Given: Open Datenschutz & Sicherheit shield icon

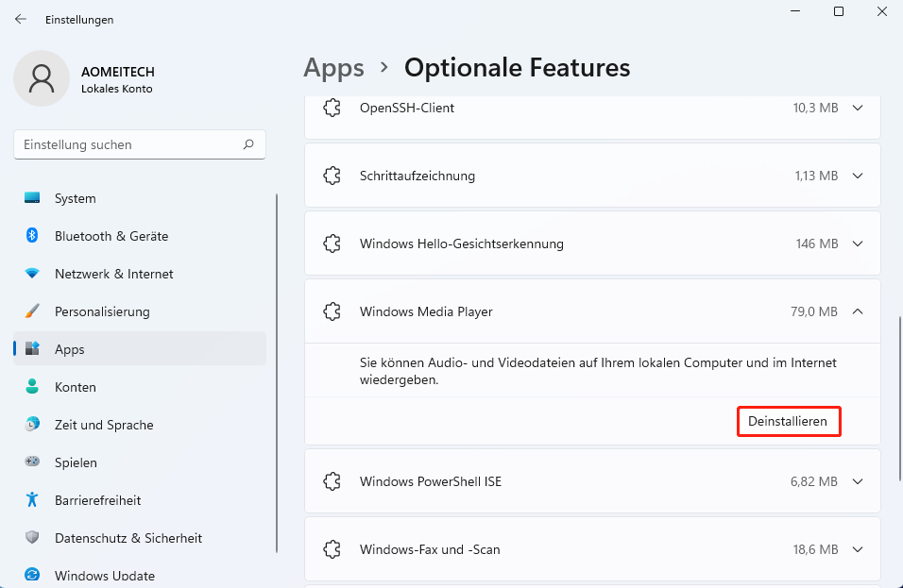Looking at the screenshot, I should [32, 538].
